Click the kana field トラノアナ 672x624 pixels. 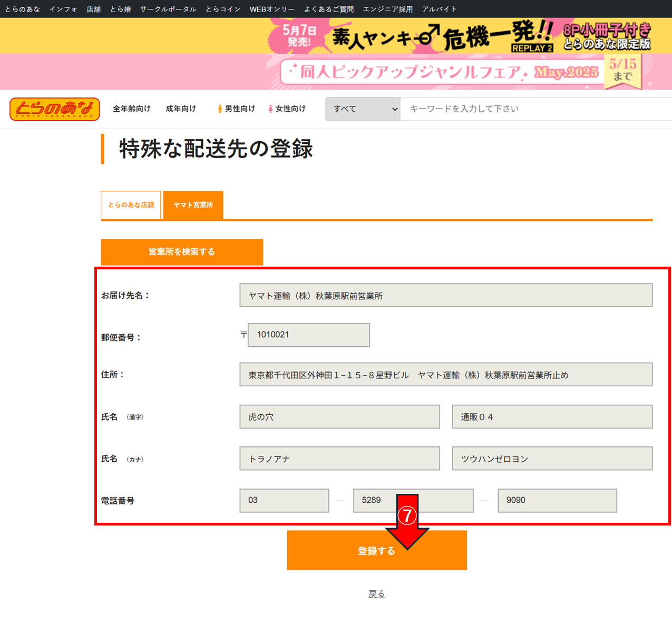point(340,459)
